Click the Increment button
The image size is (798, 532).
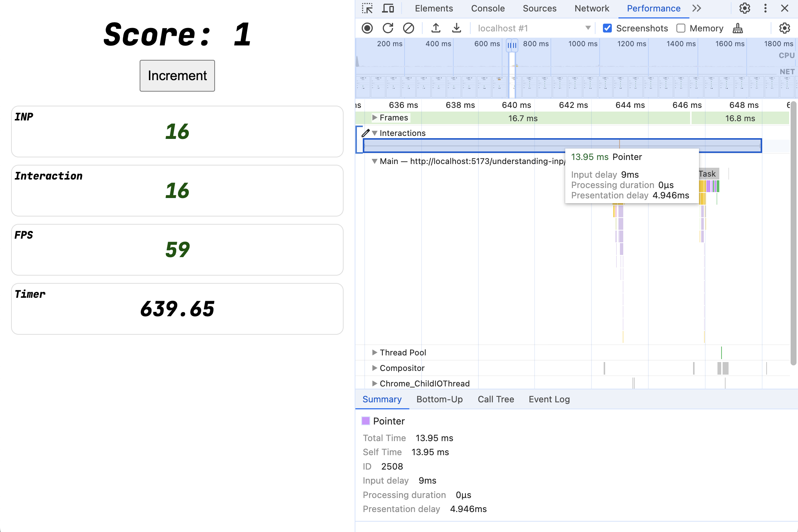[178, 75]
